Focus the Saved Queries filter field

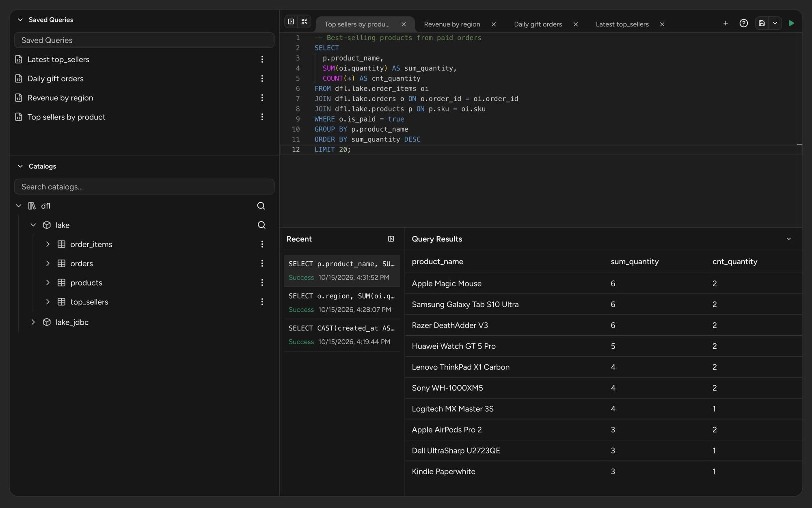[144, 40]
